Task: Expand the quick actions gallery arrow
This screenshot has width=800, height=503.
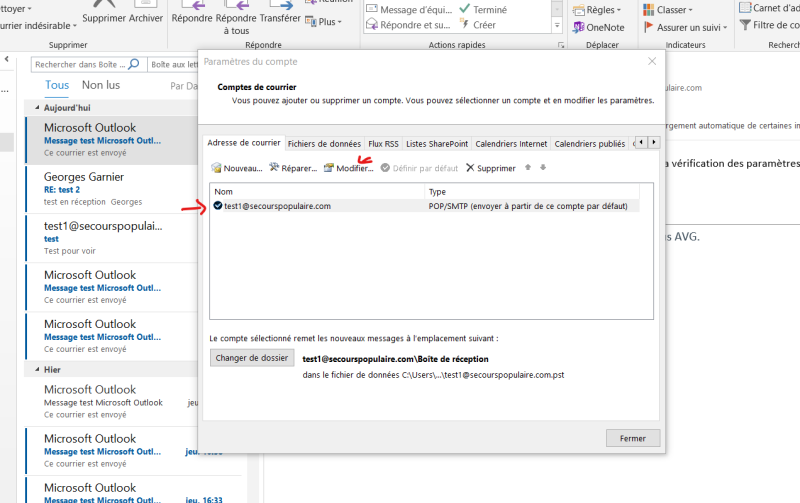Action: [557, 25]
